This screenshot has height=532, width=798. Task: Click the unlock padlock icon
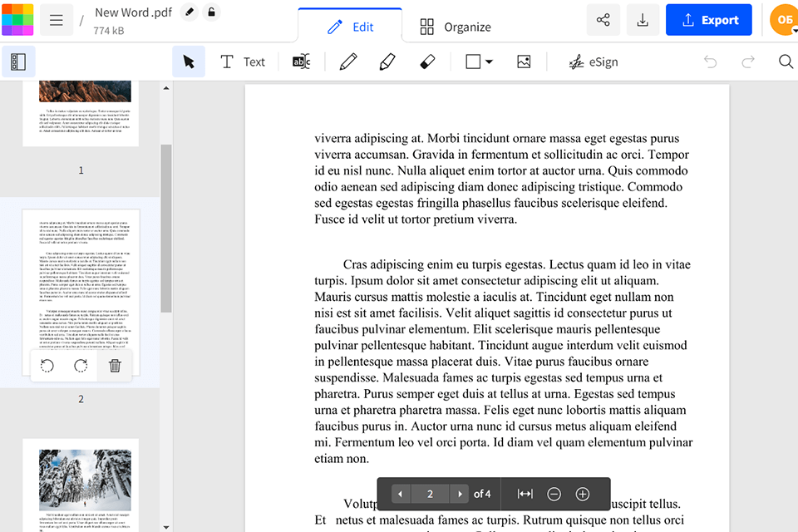(211, 12)
